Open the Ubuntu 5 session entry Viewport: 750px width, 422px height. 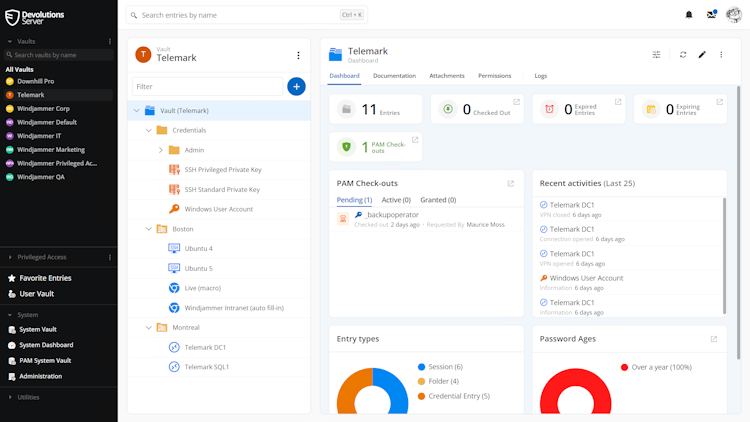(219, 268)
